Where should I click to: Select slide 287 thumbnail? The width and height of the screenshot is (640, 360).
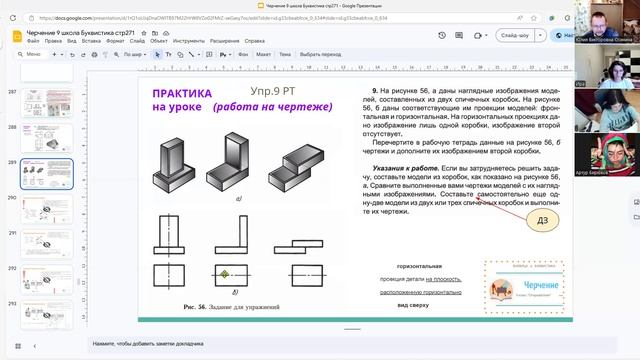tap(47, 104)
